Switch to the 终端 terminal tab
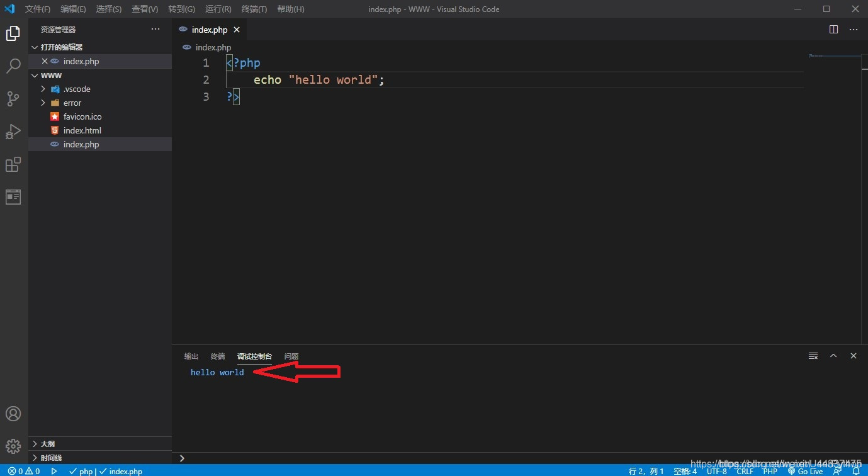Screen dimensions: 868x476 [217, 356]
